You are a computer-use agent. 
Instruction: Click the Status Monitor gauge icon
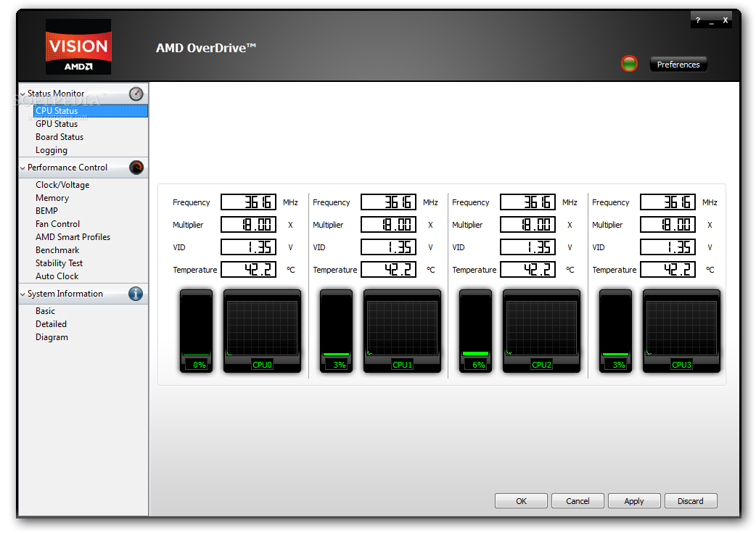(x=136, y=94)
